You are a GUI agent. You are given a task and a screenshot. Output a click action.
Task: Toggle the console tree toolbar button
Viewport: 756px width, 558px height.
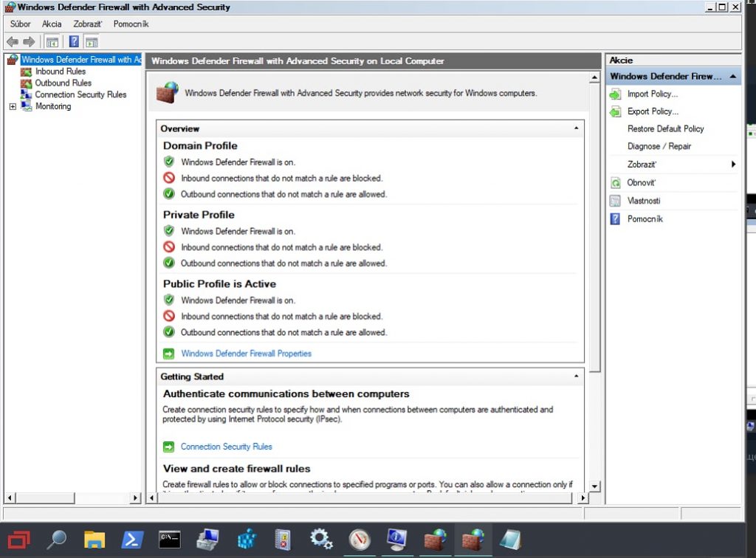[52, 42]
